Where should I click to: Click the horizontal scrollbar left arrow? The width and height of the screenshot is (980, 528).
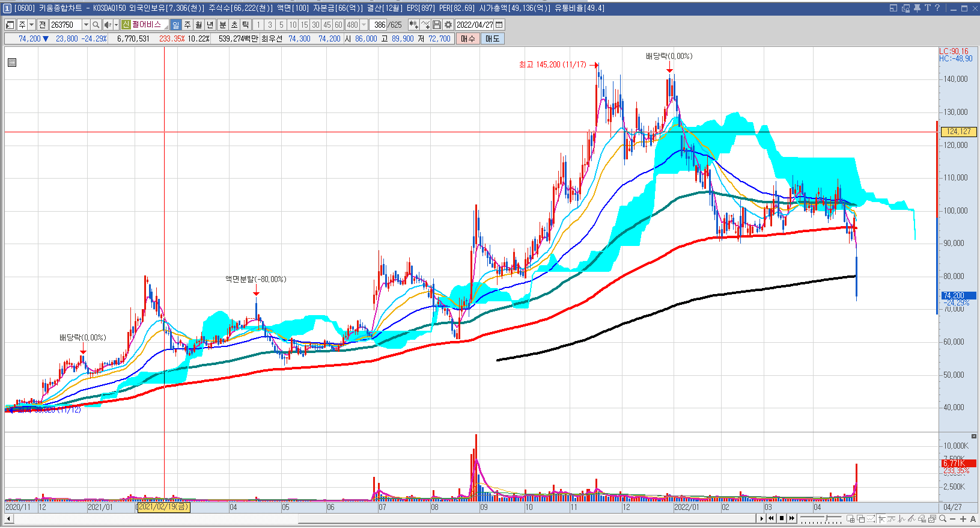point(8,518)
